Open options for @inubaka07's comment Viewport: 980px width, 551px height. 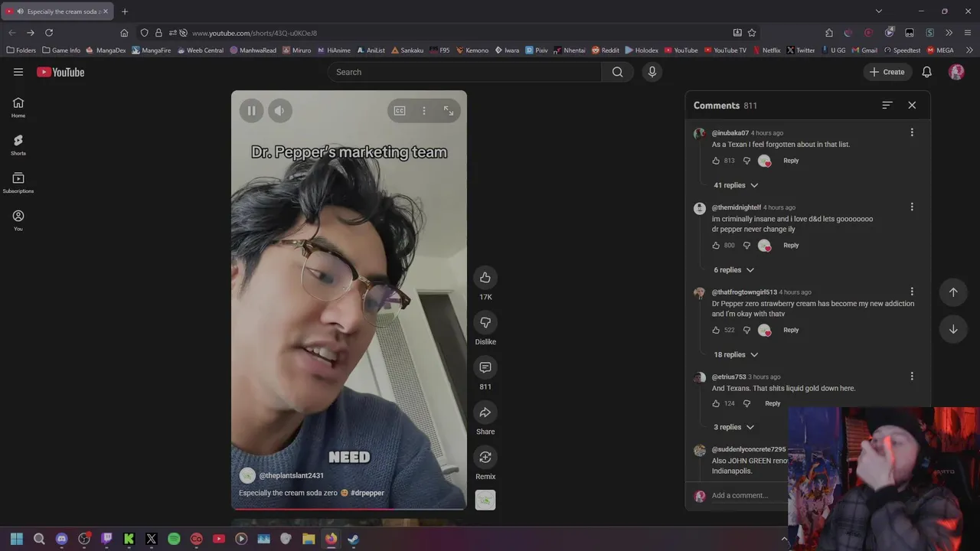(912, 132)
